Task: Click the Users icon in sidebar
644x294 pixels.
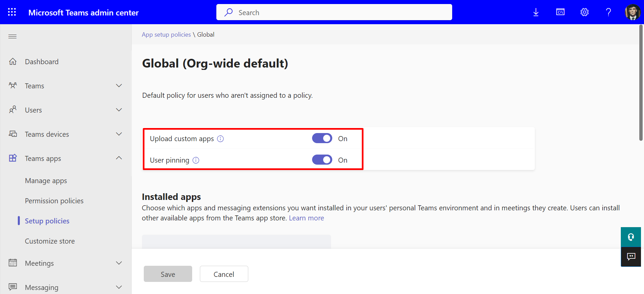Action: pos(13,110)
